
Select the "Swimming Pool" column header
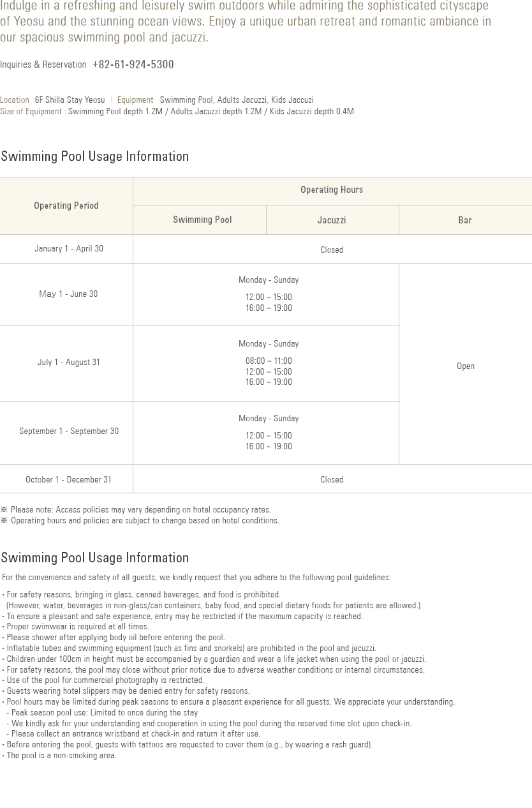tap(202, 220)
